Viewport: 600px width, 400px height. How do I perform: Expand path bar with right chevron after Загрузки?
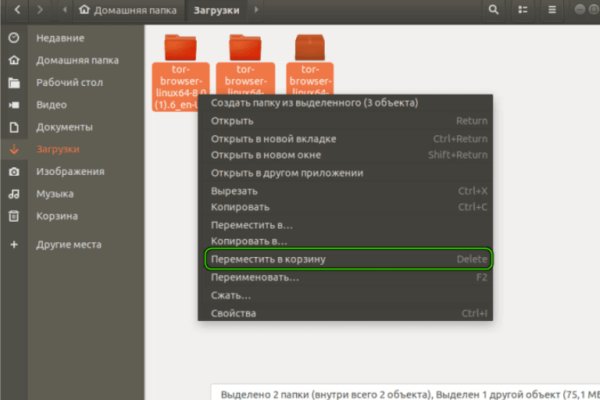point(255,10)
